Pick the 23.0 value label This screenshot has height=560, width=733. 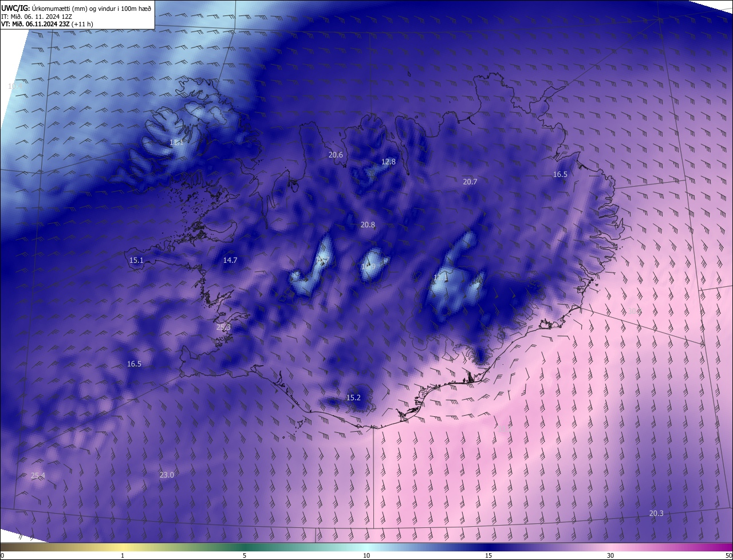(167, 475)
